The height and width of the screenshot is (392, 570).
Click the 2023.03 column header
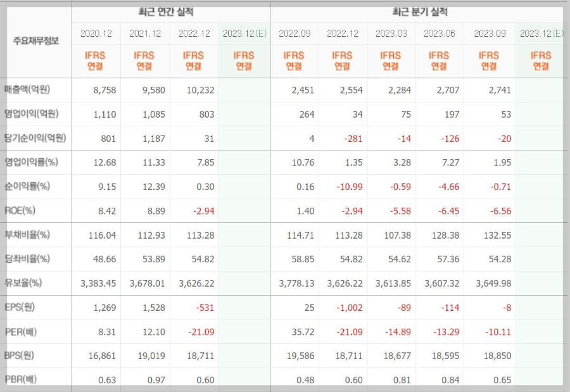coord(391,34)
